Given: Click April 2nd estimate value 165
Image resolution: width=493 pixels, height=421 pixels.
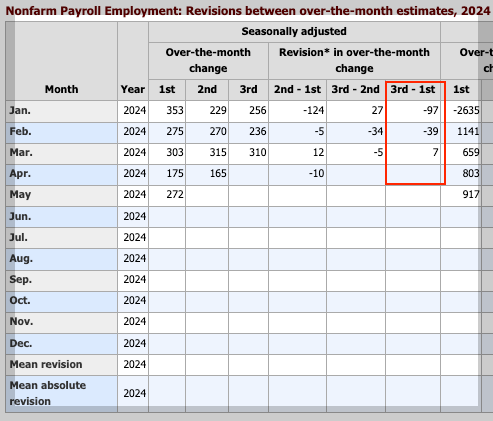Looking at the screenshot, I should (x=218, y=173).
